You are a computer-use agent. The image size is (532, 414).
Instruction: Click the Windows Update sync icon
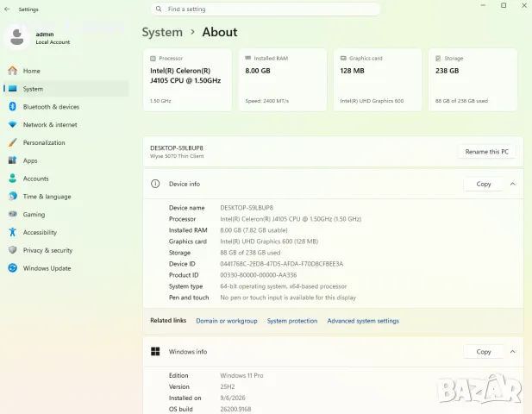click(x=13, y=268)
